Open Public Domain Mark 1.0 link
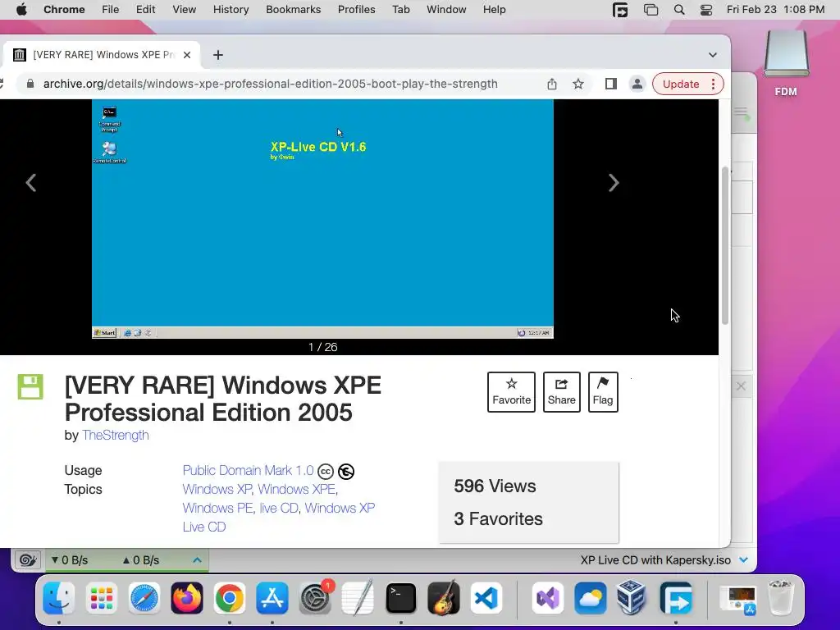Screen dimensions: 840x630 tap(248, 470)
